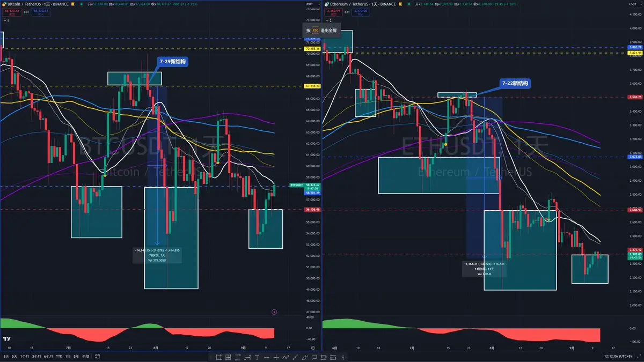This screenshot has height=362, width=644.
Task: Set the chart range to 5天
Action: tap(14, 357)
